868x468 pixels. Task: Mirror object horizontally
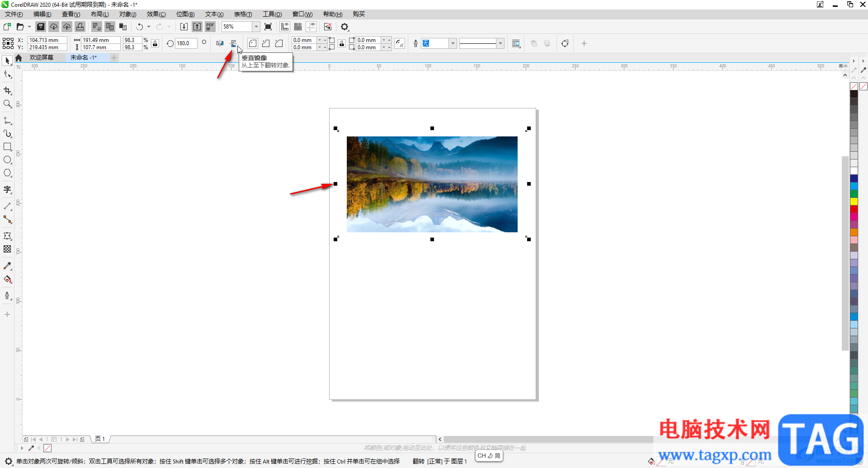(x=220, y=43)
